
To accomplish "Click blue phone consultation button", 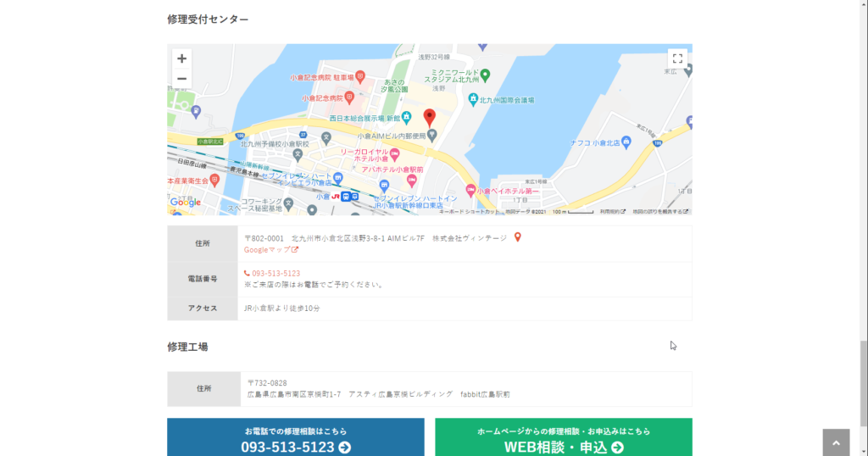I will [x=296, y=437].
